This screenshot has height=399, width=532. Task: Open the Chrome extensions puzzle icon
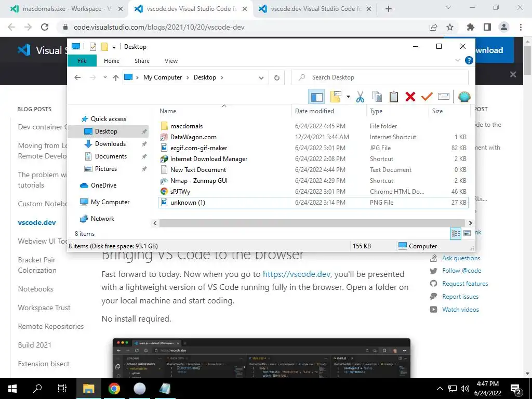tap(471, 27)
